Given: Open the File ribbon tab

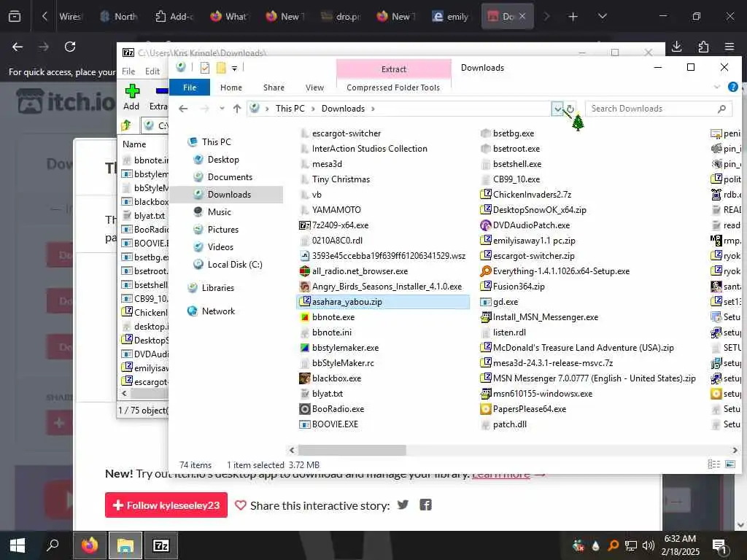Looking at the screenshot, I should click(190, 87).
